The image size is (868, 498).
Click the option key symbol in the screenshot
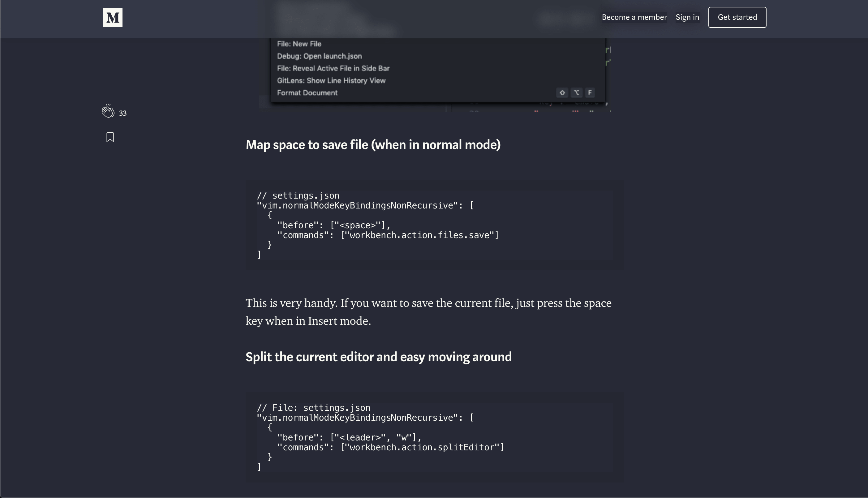[576, 93]
